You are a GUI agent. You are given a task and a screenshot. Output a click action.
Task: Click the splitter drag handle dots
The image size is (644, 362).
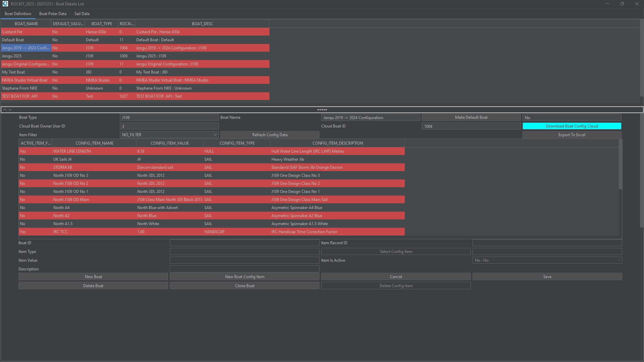(322, 110)
